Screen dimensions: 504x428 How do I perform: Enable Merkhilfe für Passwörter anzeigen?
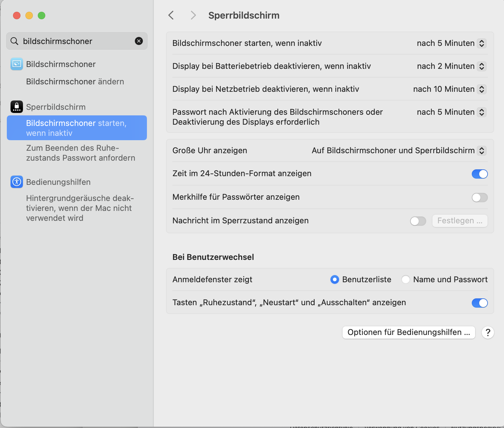[x=480, y=198]
